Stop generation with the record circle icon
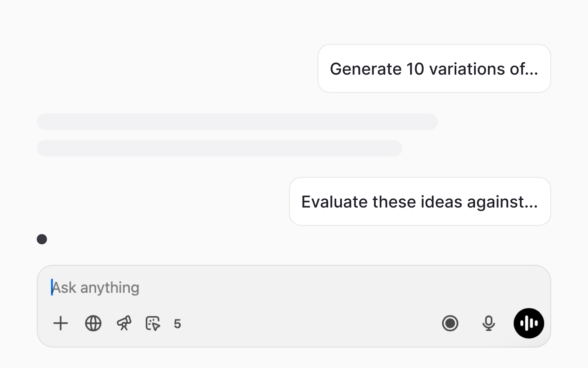 pyautogui.click(x=451, y=323)
